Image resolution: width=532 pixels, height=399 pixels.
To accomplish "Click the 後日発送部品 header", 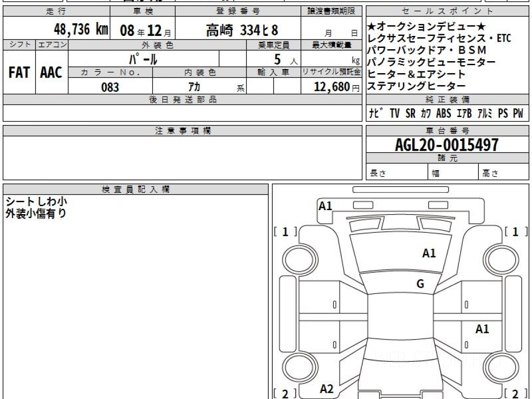I will [183, 100].
